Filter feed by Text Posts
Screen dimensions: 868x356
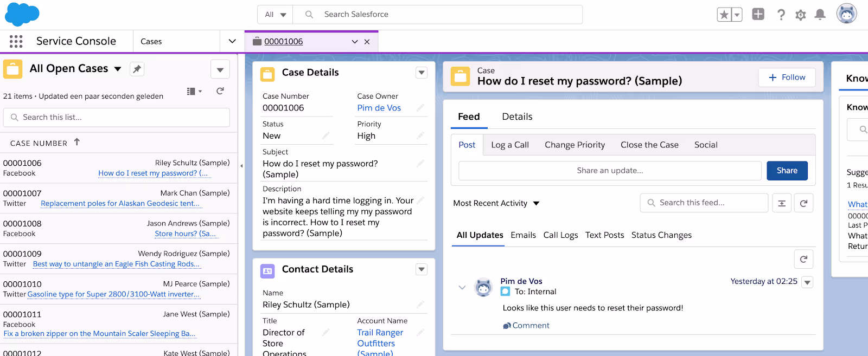(604, 235)
